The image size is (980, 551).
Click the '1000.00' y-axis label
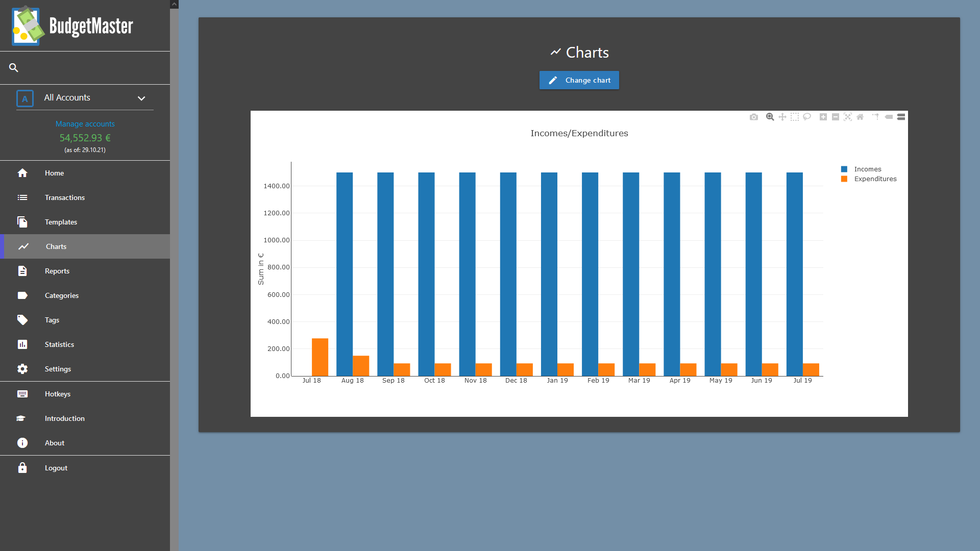coord(277,240)
